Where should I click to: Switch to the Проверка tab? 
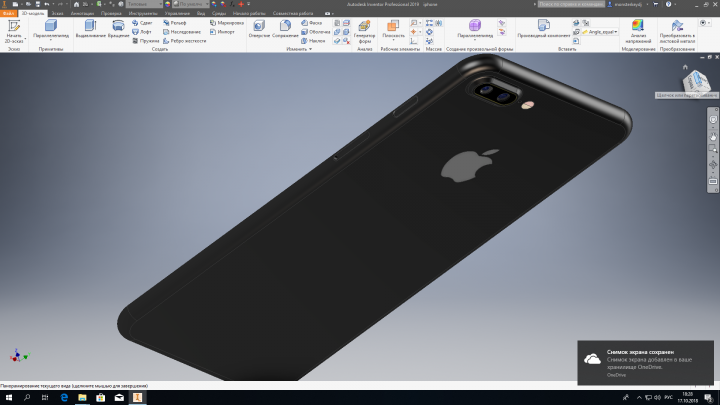tap(111, 13)
